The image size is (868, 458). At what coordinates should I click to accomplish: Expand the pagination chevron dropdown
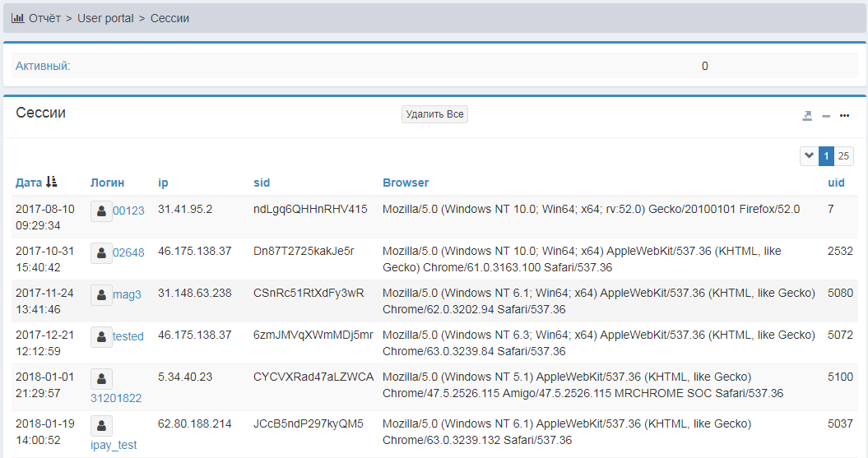809,156
